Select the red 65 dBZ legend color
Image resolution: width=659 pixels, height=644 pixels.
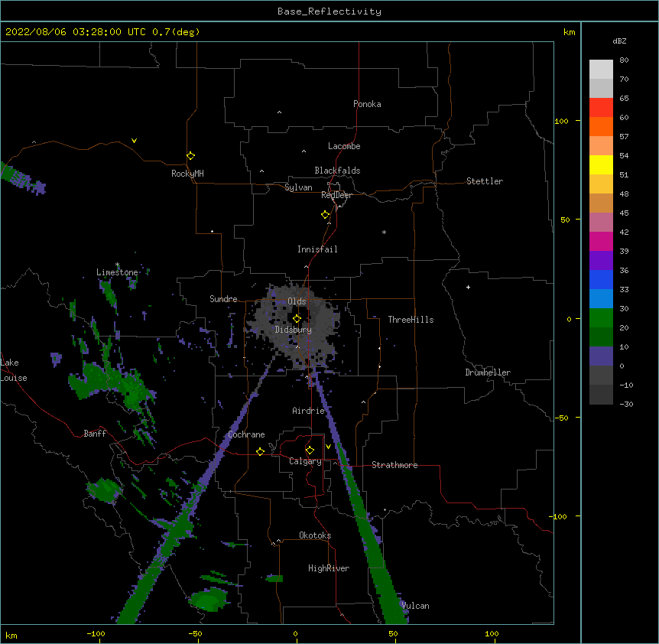[x=601, y=108]
